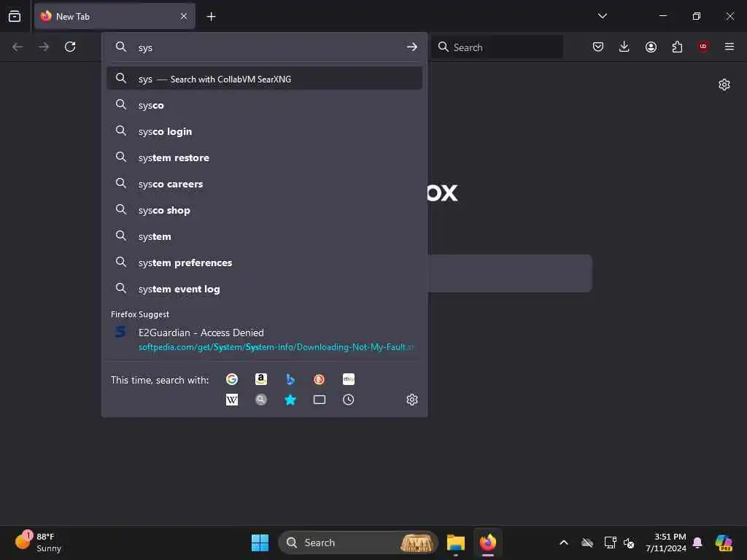Open the OneDrive cloud tray icon
Image resolution: width=747 pixels, height=560 pixels.
click(587, 542)
